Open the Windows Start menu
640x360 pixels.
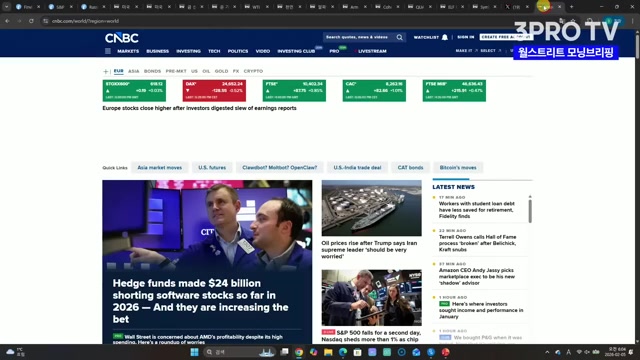(x=194, y=352)
